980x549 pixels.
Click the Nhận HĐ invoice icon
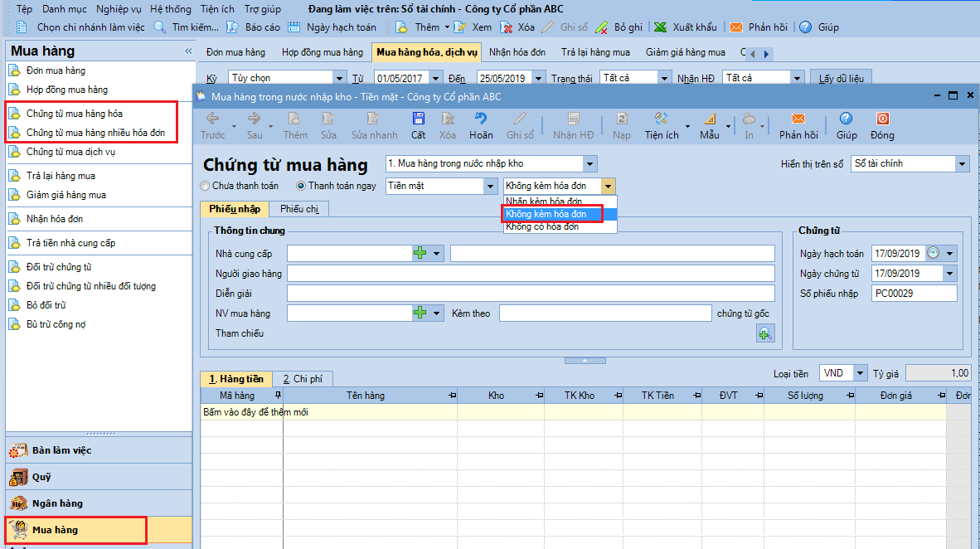[x=573, y=119]
